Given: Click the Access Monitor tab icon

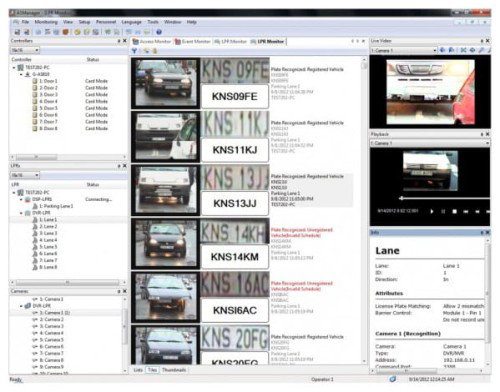Looking at the screenshot, I should (x=136, y=42).
